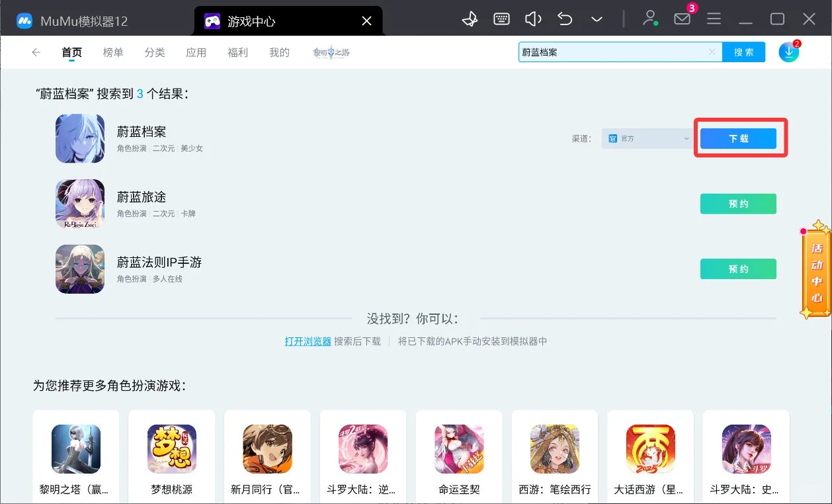Click 预约 button for 蔚蓝法则IP手游

(x=739, y=269)
